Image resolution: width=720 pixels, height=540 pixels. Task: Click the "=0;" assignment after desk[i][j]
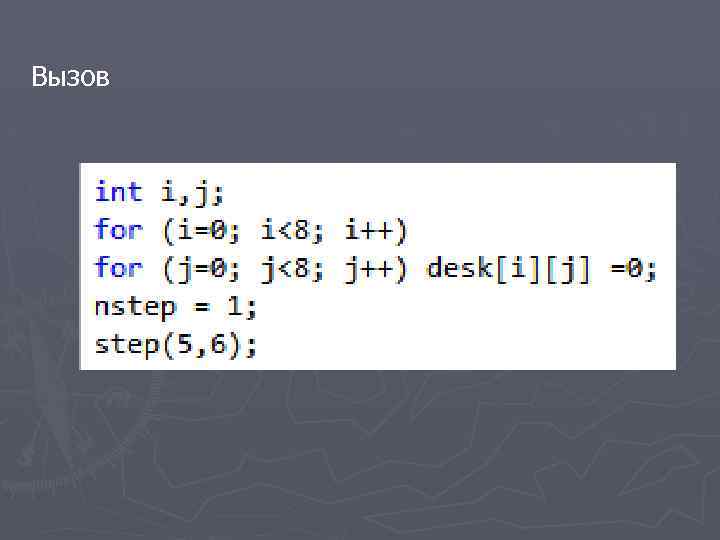[x=634, y=268]
